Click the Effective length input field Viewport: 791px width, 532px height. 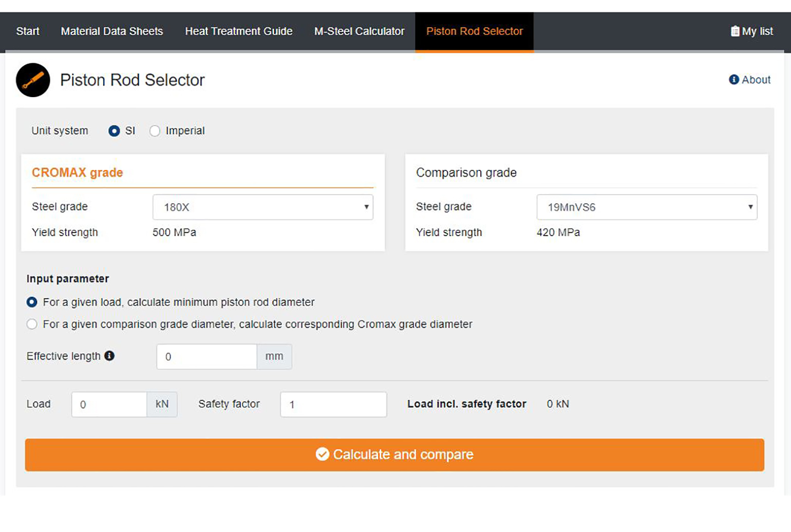click(x=206, y=357)
